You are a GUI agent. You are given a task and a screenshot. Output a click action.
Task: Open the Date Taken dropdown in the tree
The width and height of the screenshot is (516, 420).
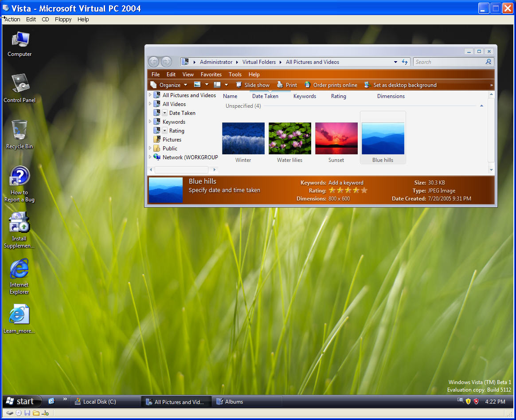click(165, 113)
